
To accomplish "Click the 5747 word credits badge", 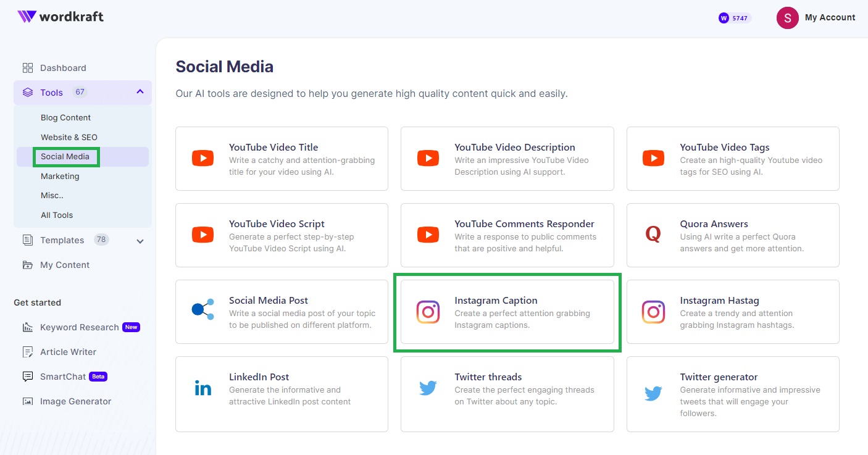I will tap(734, 18).
